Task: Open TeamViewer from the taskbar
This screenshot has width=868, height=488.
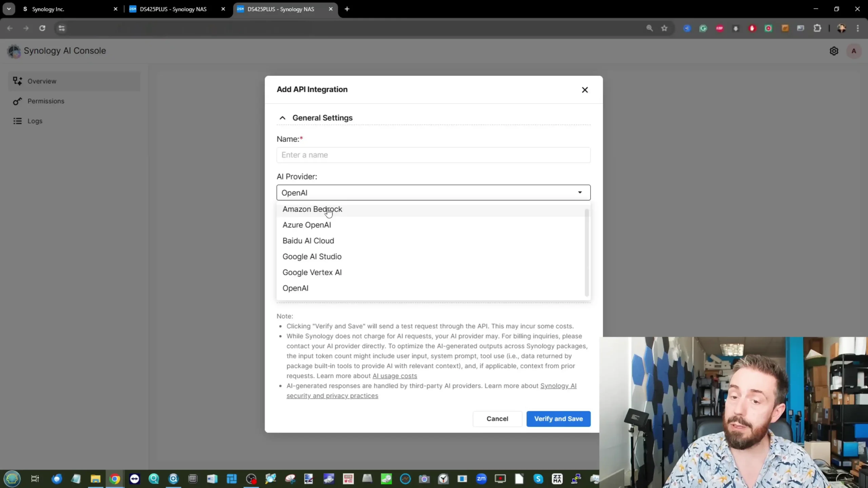Action: coord(135,479)
